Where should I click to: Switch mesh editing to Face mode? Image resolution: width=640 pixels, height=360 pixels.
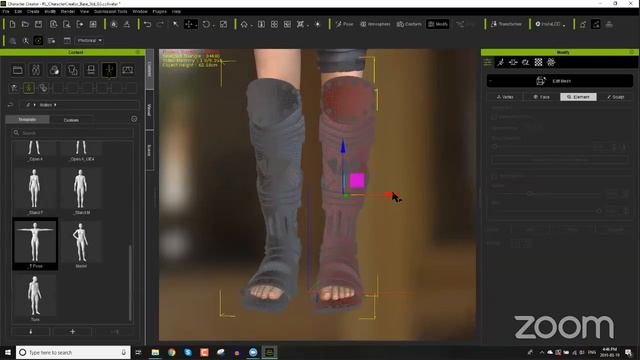tap(542, 97)
